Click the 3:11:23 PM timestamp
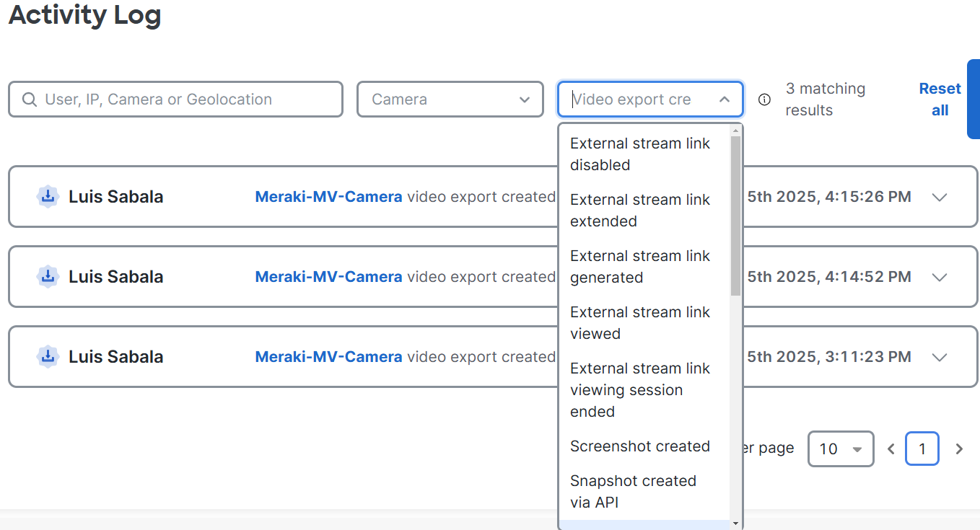This screenshot has height=530, width=980. tap(829, 357)
